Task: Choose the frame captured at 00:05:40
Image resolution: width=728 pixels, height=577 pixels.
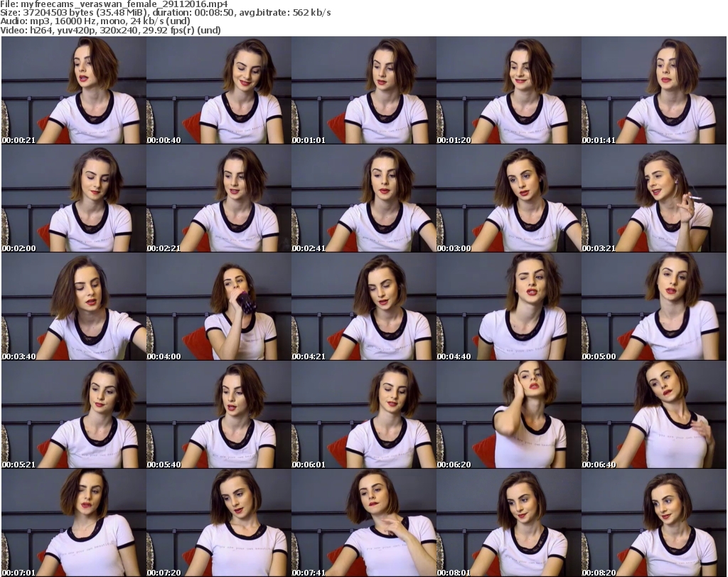Action: [219, 415]
